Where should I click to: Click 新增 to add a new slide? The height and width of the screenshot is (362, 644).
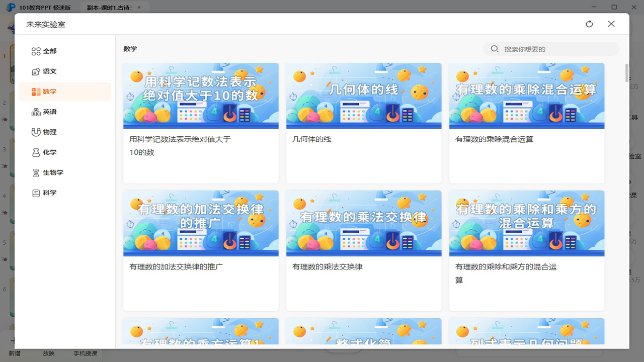tap(15, 353)
